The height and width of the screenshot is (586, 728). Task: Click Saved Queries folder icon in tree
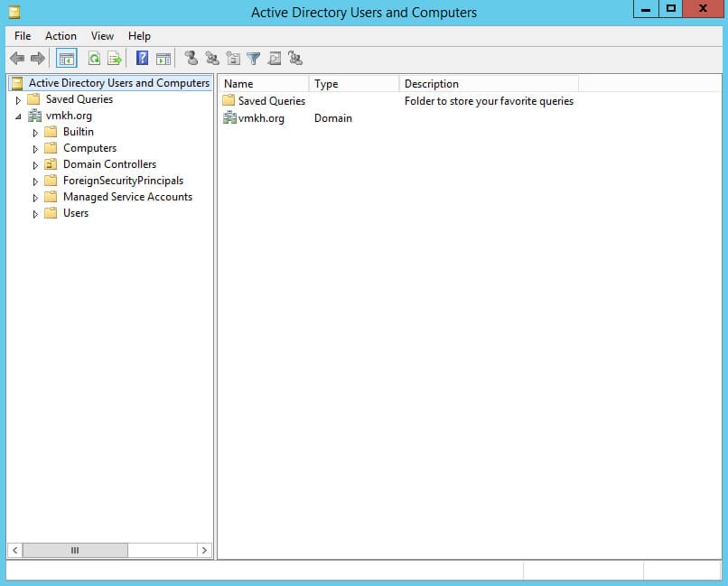pyautogui.click(x=33, y=98)
